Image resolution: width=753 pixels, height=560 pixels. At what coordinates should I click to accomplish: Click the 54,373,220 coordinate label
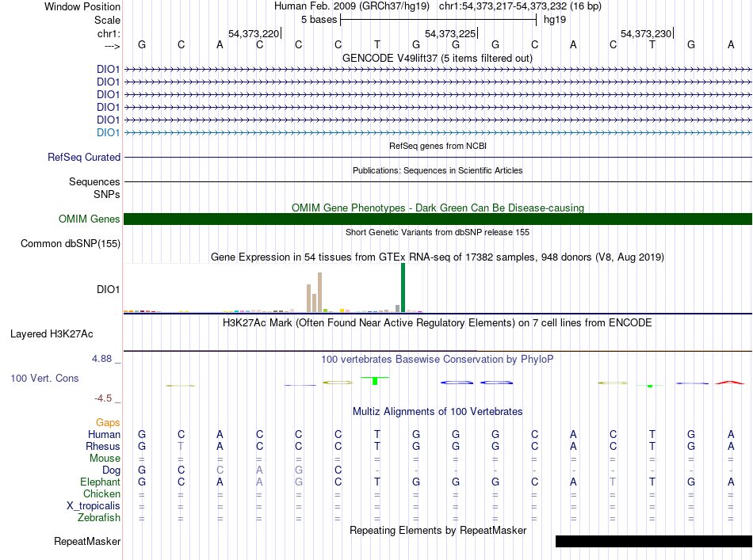pos(254,33)
